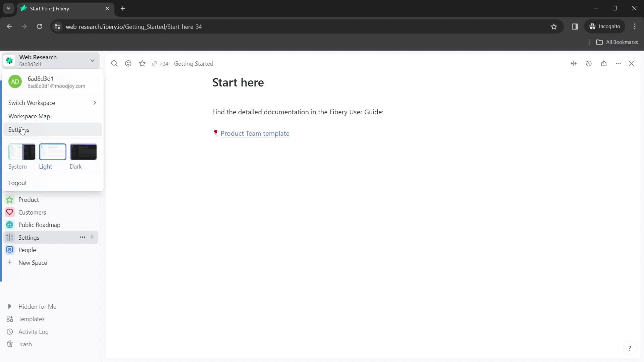This screenshot has height=362, width=644.
Task: Click the history/clock icon in toolbar
Action: [x=589, y=64]
